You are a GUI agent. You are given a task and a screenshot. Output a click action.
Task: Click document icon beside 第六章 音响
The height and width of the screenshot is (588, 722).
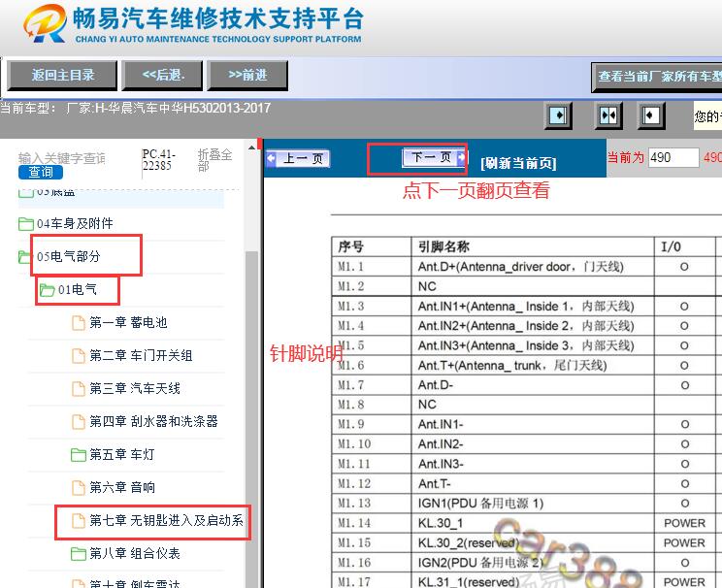(79, 488)
